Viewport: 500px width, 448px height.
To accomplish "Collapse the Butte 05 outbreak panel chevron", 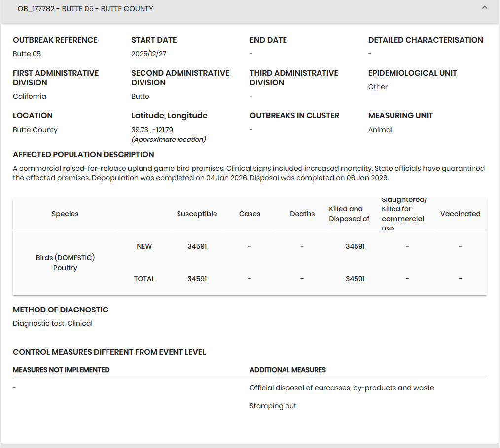I will pos(484,8).
